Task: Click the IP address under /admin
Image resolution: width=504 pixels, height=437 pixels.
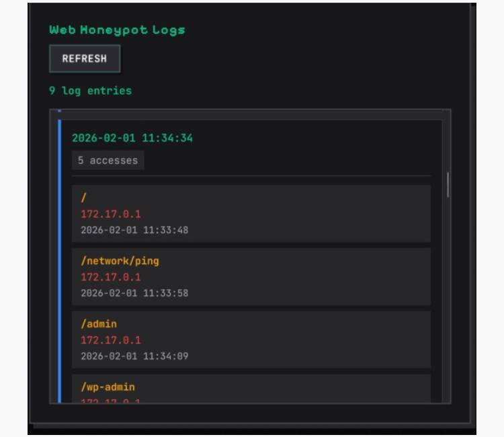Action: click(111, 340)
